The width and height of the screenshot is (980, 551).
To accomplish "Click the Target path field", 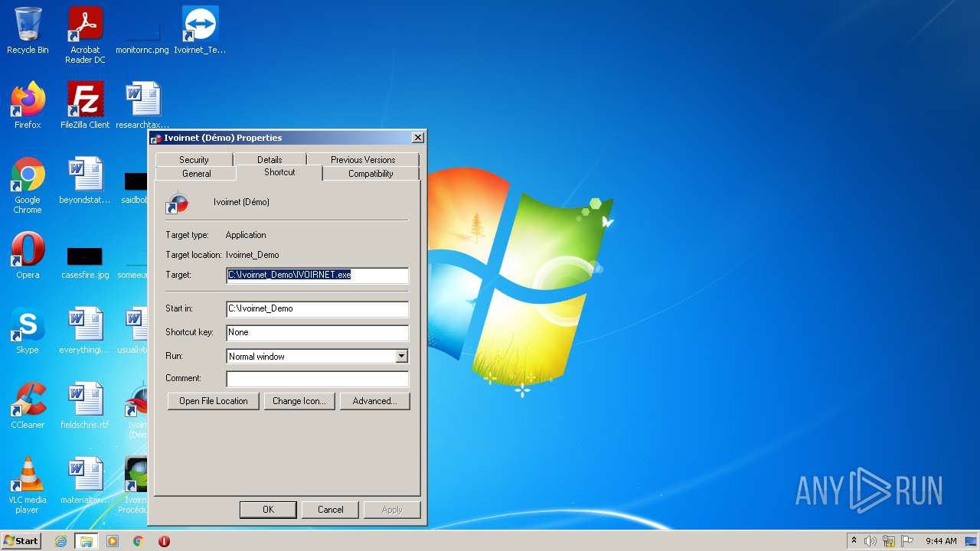I will click(x=318, y=275).
